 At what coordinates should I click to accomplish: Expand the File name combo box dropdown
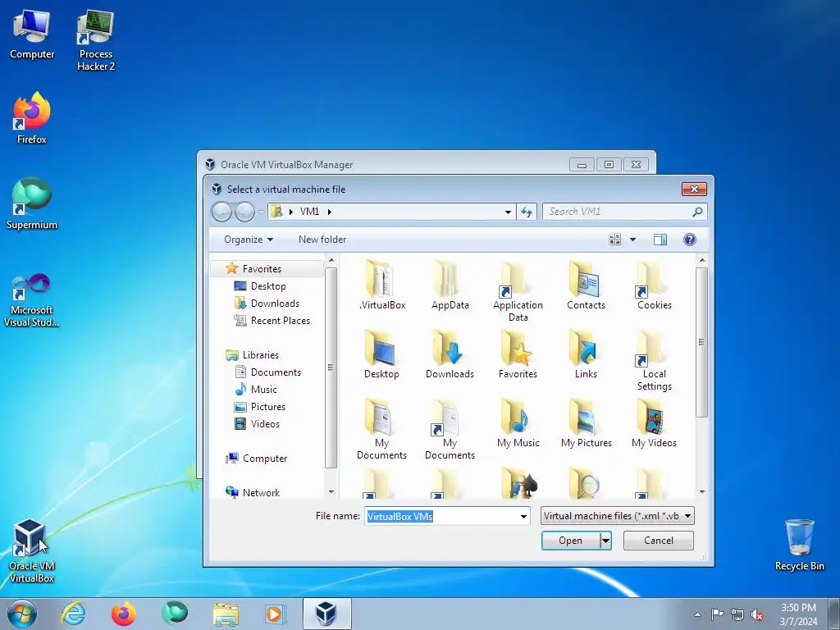tap(523, 517)
